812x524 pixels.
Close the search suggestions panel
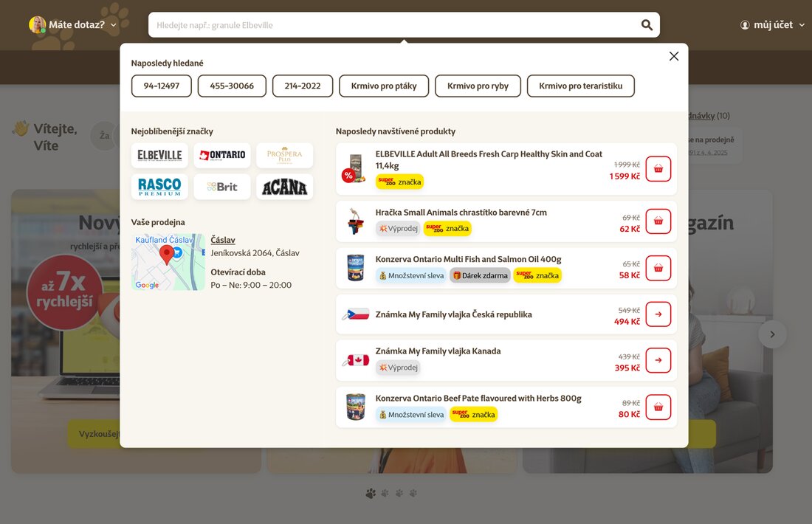[673, 56]
